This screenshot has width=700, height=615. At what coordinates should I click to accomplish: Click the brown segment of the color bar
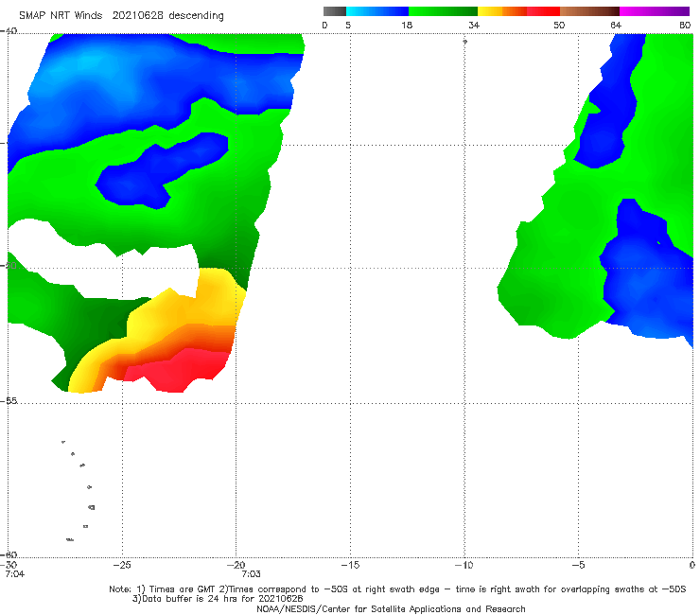pos(589,11)
